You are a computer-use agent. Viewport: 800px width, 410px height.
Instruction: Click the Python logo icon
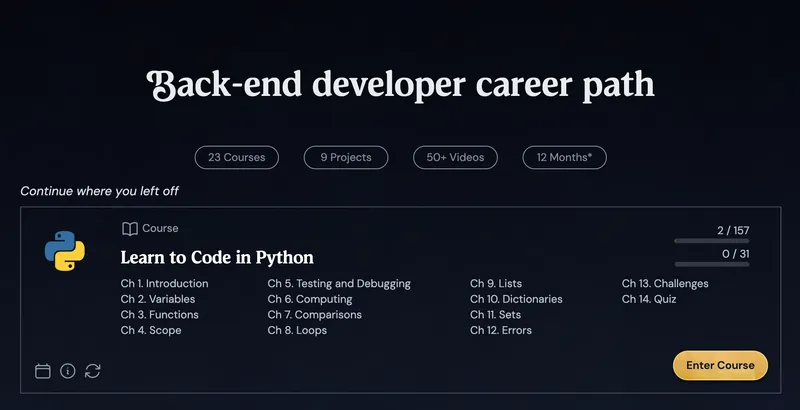[64, 251]
